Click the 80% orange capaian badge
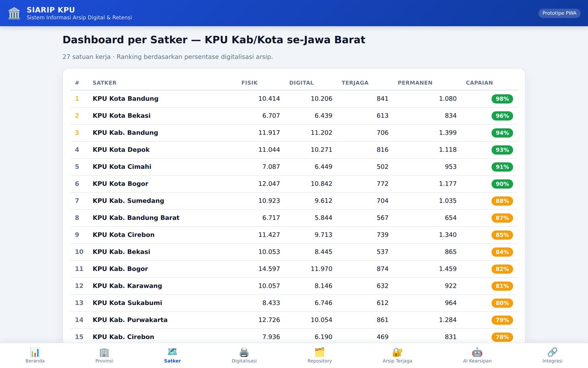The width and height of the screenshot is (588, 368). pos(502,303)
